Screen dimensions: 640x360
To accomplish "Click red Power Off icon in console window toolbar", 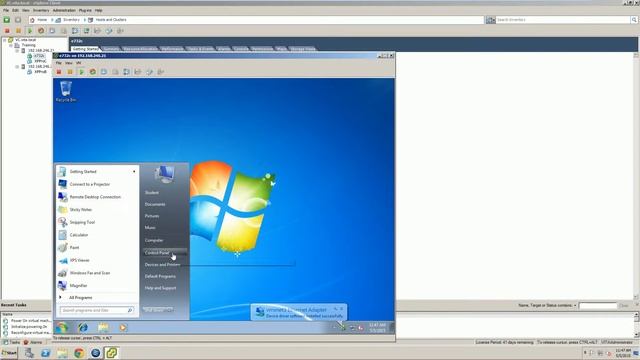I will coord(59,72).
